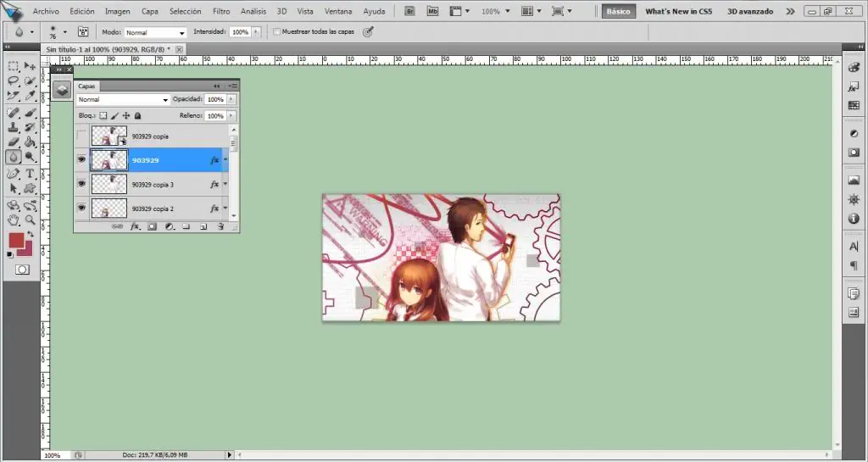The width and height of the screenshot is (868, 462).
Task: Toggle lock all padlock in Capas
Action: (x=138, y=115)
